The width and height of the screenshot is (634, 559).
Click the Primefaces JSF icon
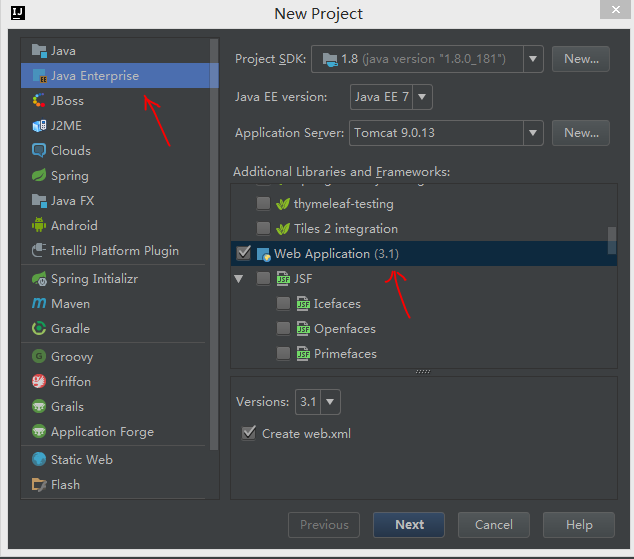click(x=303, y=354)
